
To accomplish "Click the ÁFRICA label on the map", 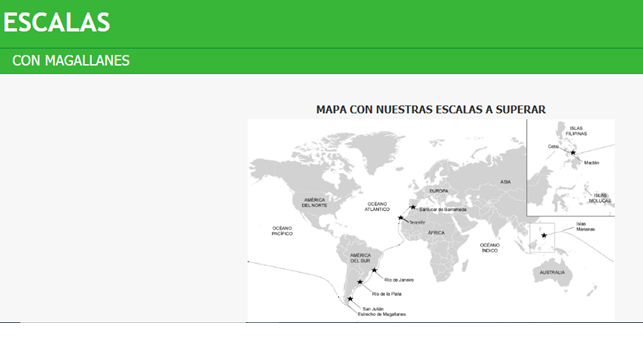I will 436,233.
